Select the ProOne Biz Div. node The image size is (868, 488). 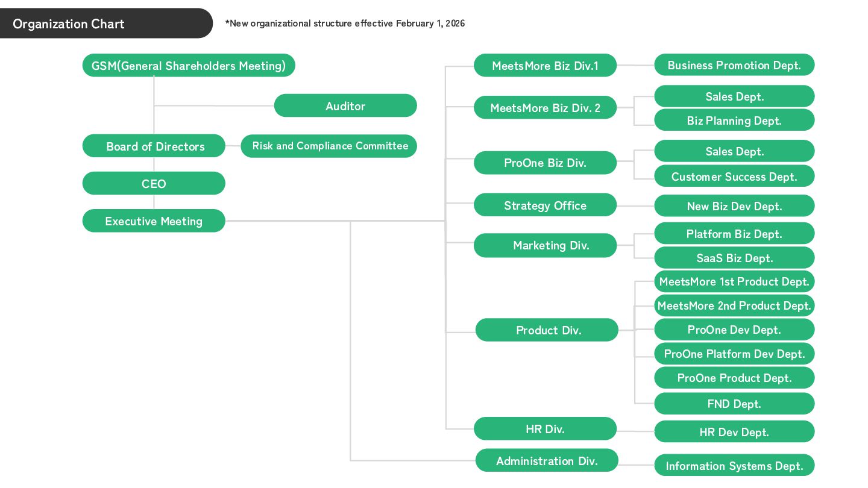(x=545, y=163)
